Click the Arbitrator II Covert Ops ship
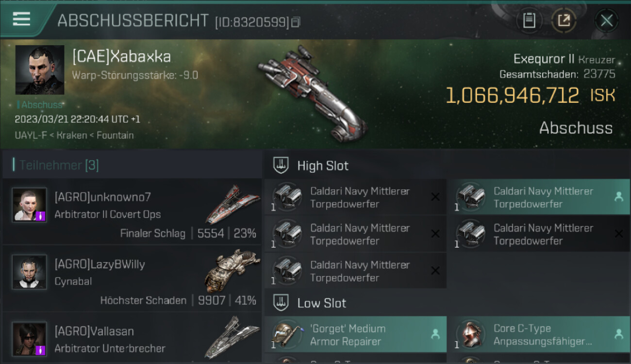 coord(232,204)
